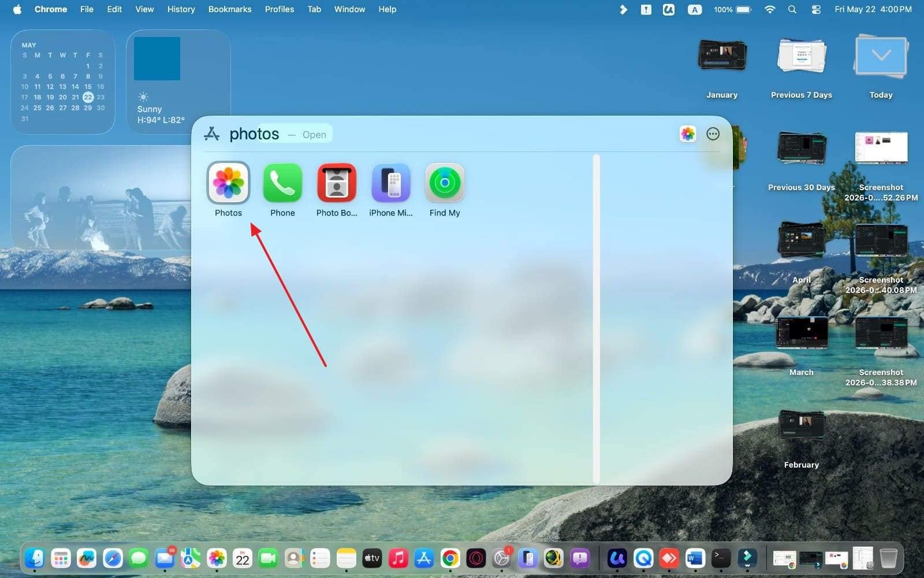
Task: Open the History menu
Action: coord(181,9)
